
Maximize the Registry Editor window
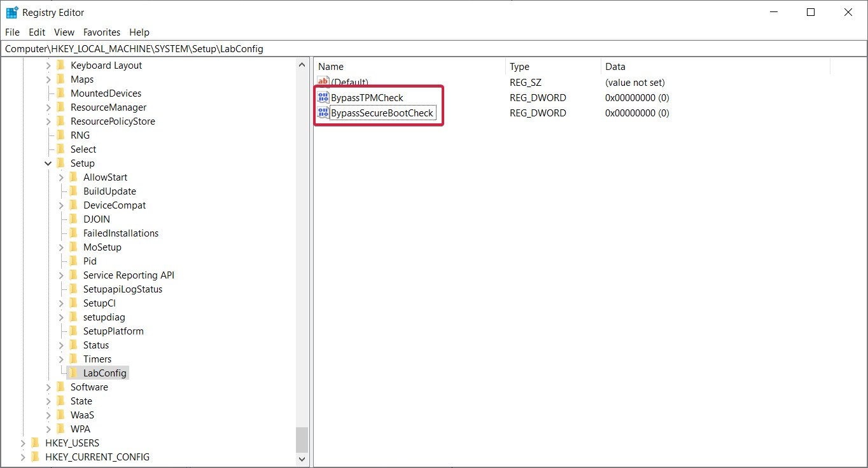[x=811, y=12]
